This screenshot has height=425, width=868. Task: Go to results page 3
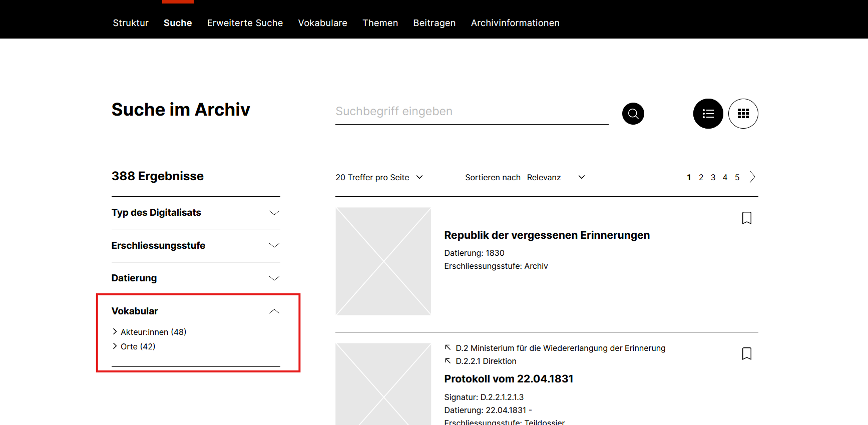[713, 177]
